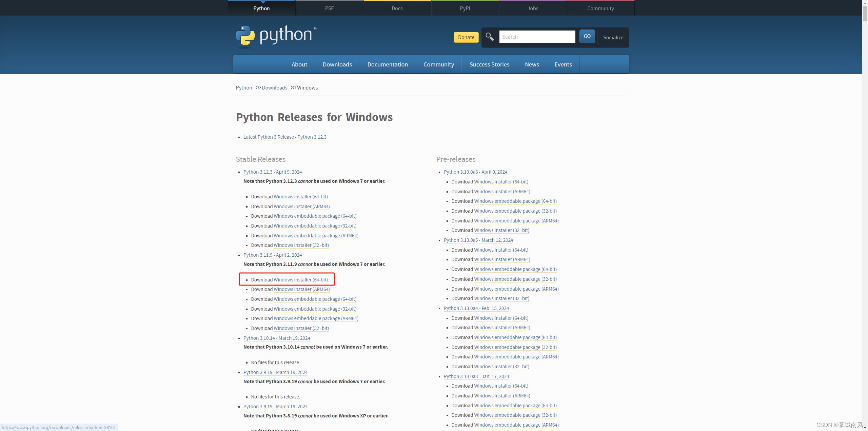
Task: Open the Downloads navigation menu
Action: pos(337,64)
